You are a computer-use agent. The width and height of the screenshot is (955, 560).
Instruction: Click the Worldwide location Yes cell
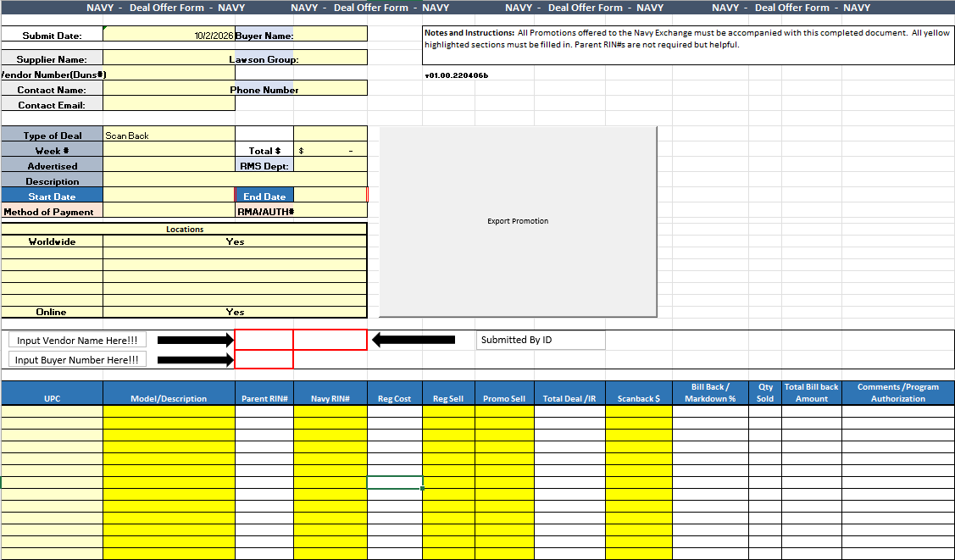pos(235,241)
